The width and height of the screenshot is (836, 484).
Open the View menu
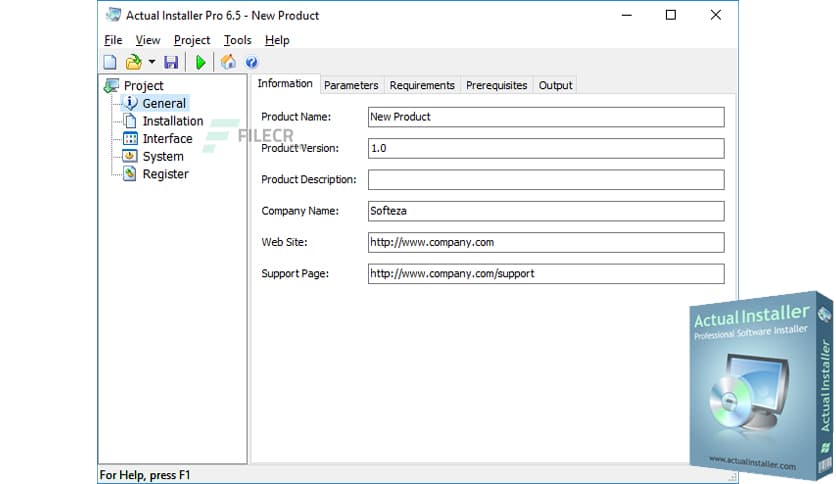148,40
